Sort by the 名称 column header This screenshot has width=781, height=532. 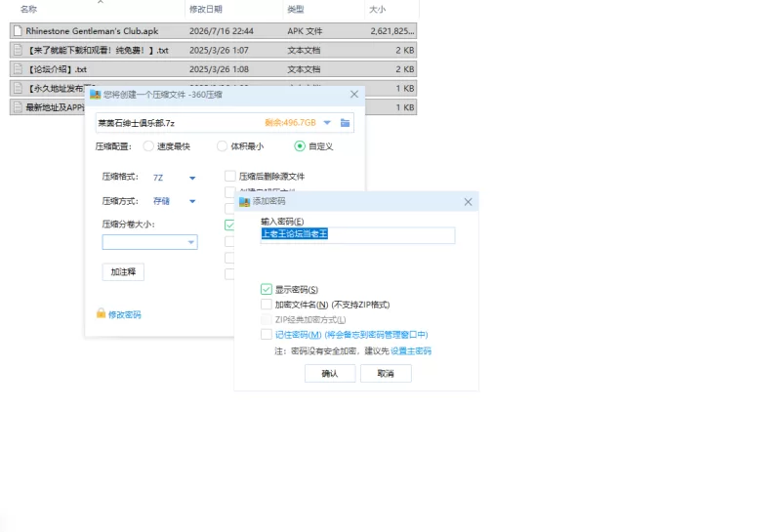click(29, 9)
